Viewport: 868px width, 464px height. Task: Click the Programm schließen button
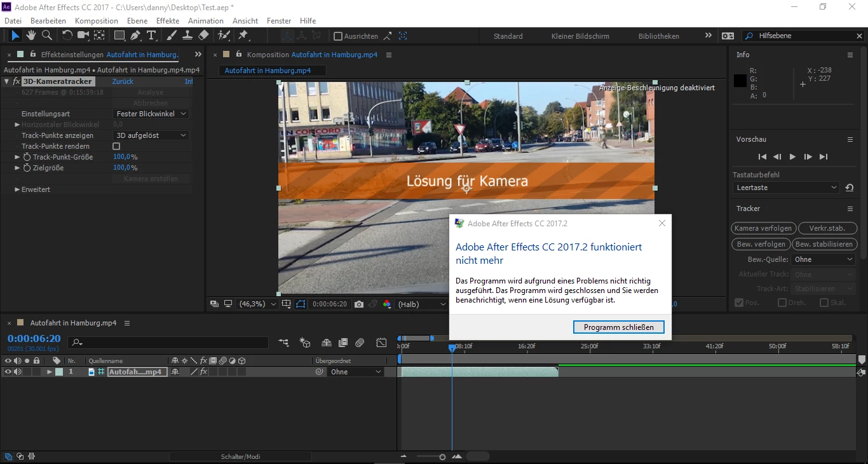click(x=618, y=327)
